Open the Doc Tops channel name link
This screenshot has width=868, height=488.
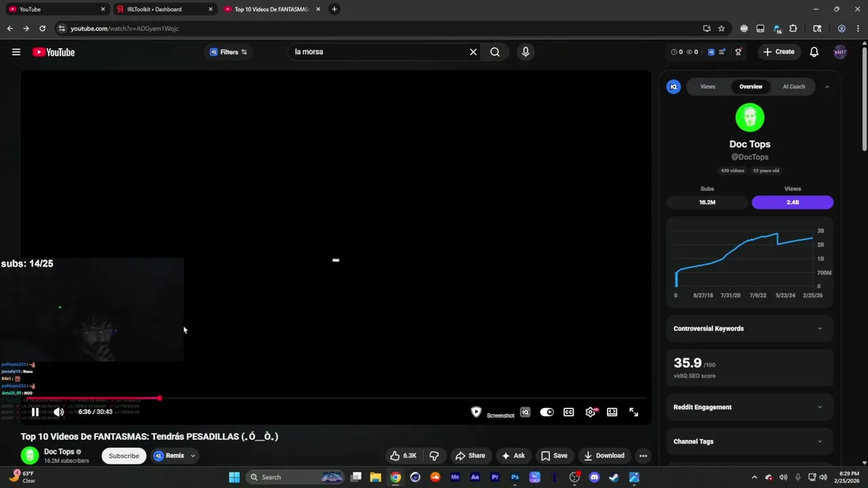(x=59, y=452)
